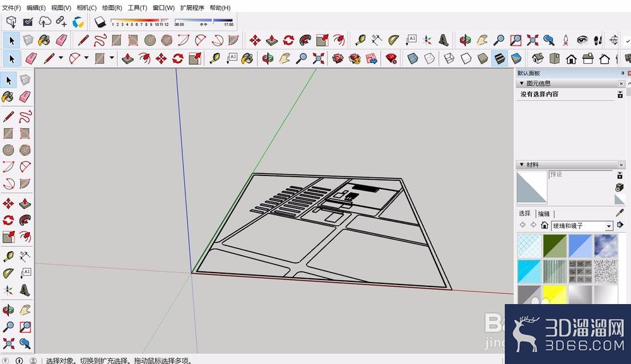631x364 pixels.
Task: Enable Shaded With Textures style
Action: 499,59
